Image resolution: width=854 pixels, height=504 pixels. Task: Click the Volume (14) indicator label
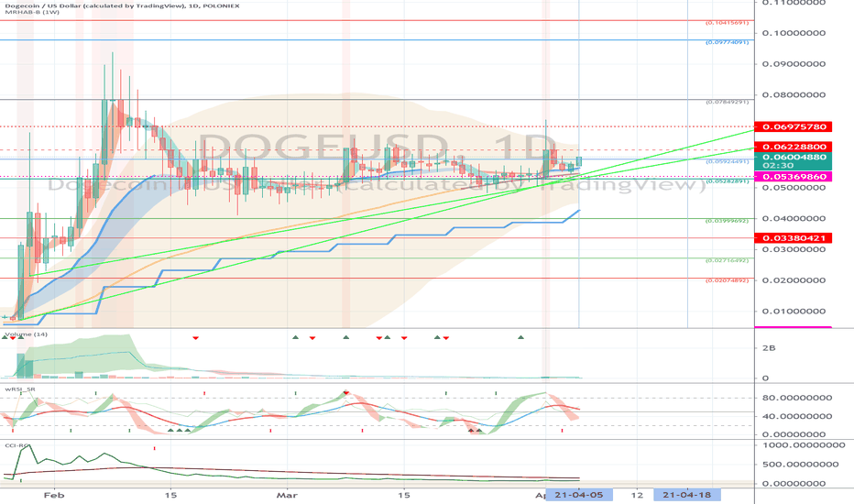tap(27, 334)
